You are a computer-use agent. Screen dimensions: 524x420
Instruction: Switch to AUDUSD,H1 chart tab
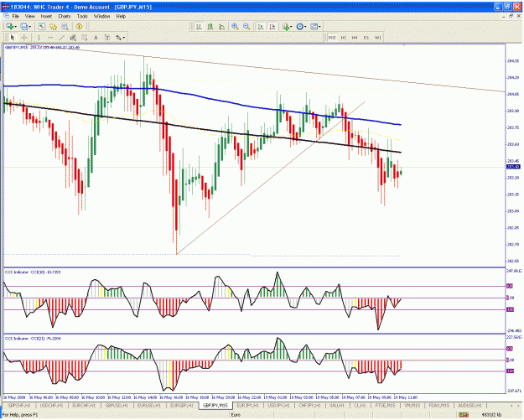[470, 405]
